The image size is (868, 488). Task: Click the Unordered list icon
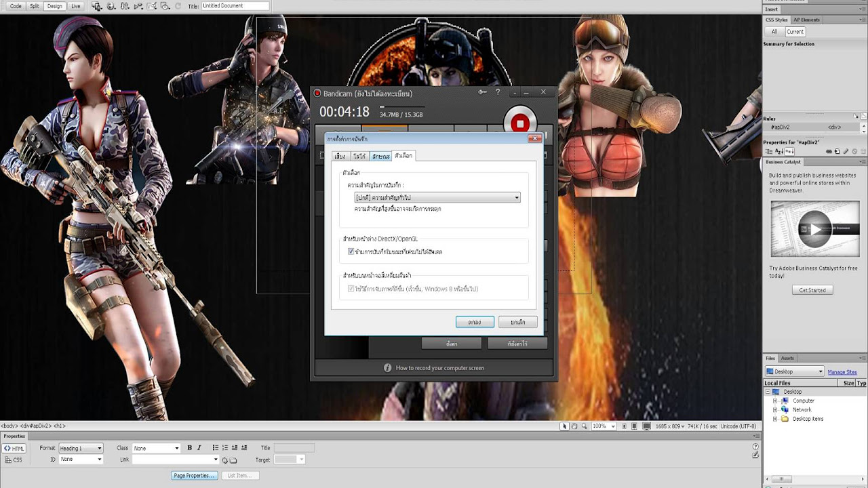click(x=216, y=448)
